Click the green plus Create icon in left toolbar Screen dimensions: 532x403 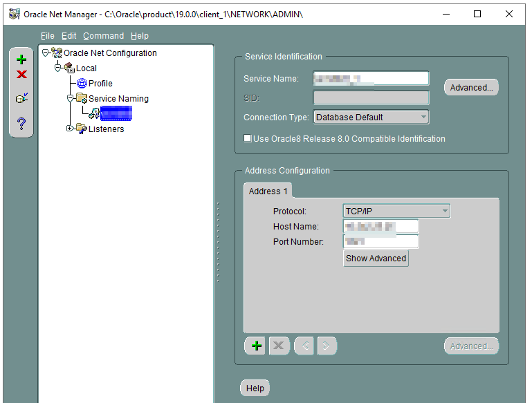click(x=21, y=59)
